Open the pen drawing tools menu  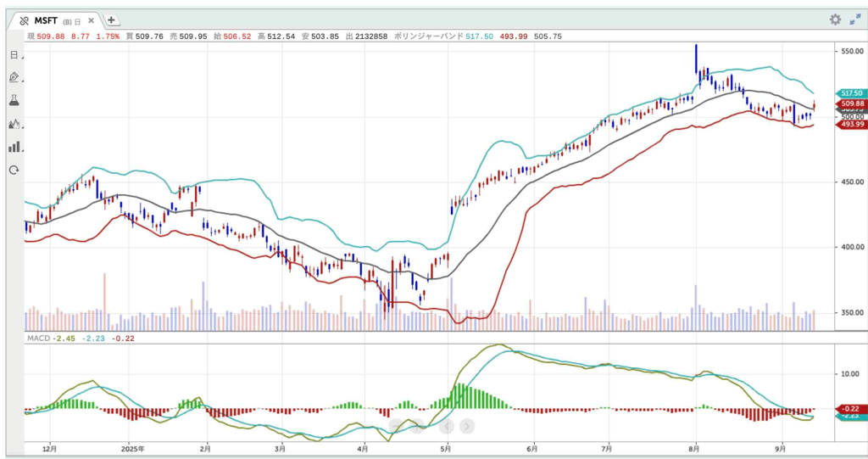click(14, 77)
